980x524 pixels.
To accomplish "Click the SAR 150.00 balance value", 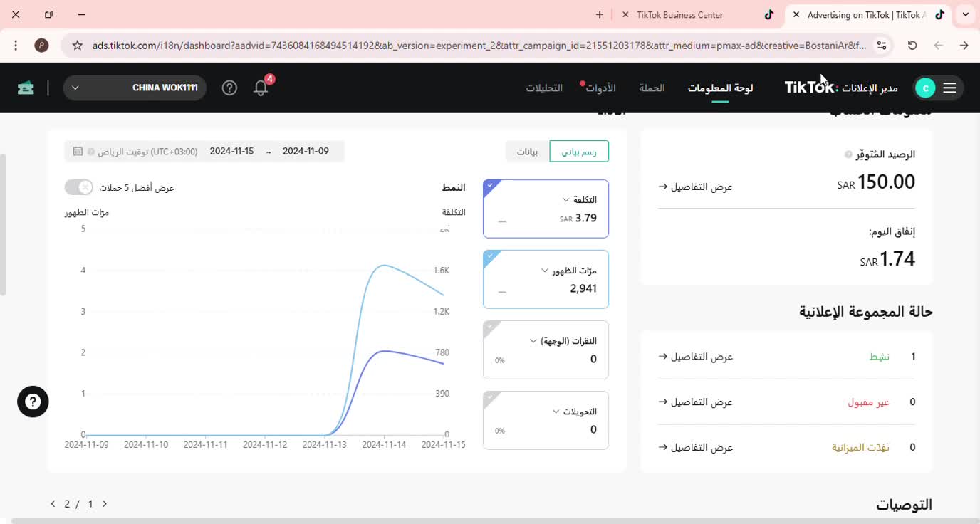I will click(876, 182).
